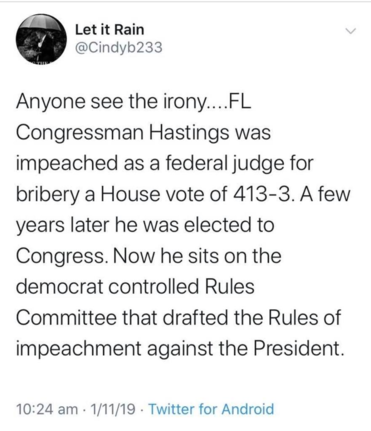This screenshot has height=431, width=371.
Task: Click the word drafted in the tweet
Action: click(x=197, y=317)
